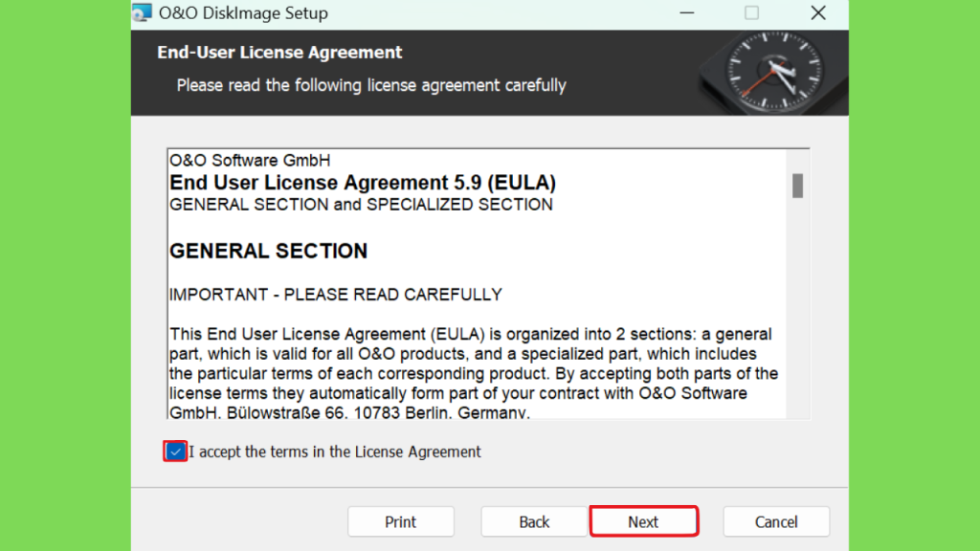This screenshot has height=551, width=980.
Task: Click the 'O&O Software GmbH' line in license
Action: [250, 161]
